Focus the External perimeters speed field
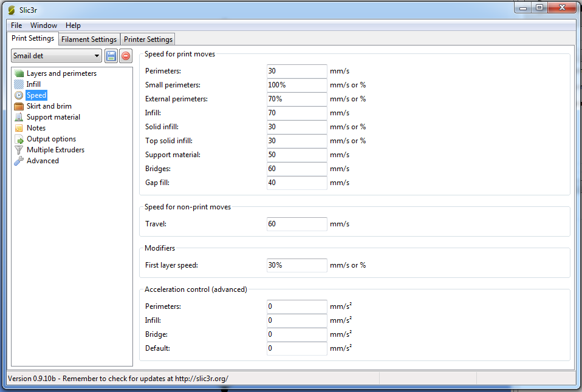The image size is (582, 392). coord(296,99)
